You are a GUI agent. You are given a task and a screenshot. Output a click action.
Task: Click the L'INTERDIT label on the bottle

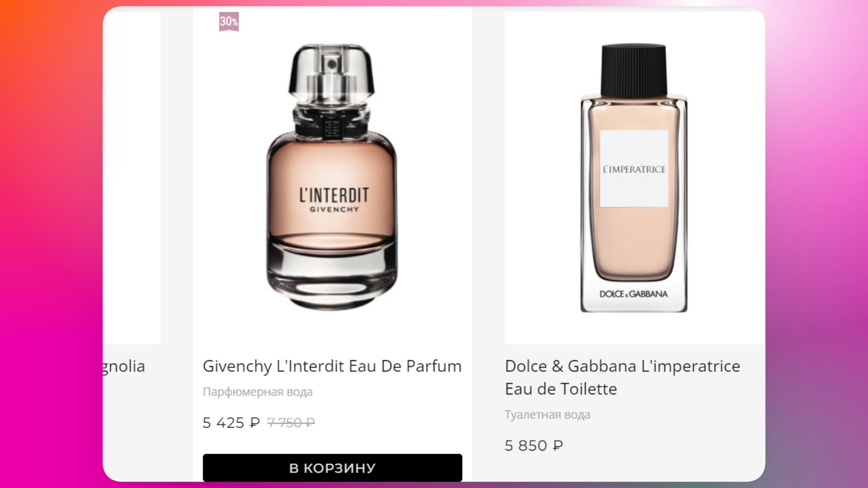coord(334,195)
